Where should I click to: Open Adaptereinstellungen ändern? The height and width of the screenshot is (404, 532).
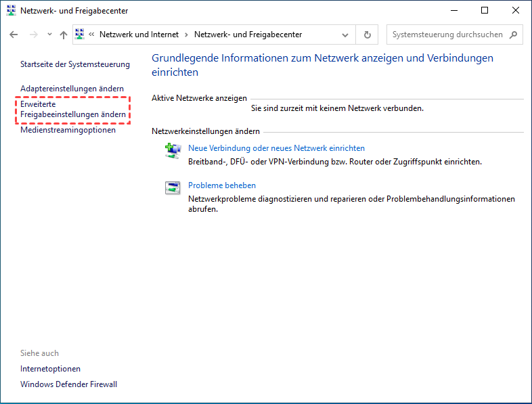coord(72,89)
